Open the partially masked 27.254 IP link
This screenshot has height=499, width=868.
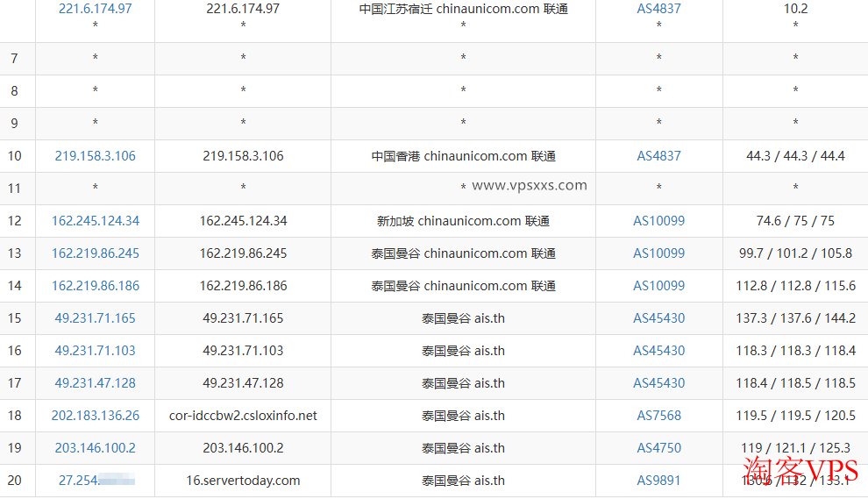(78, 481)
